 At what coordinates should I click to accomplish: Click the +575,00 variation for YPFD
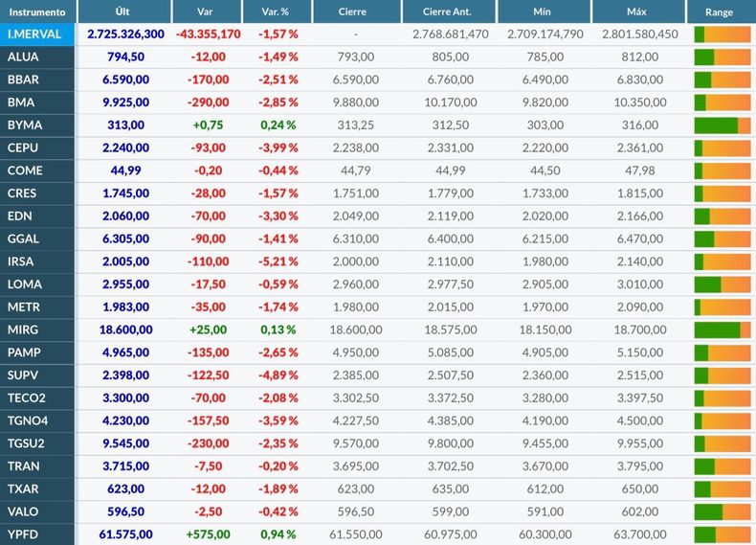[209, 534]
